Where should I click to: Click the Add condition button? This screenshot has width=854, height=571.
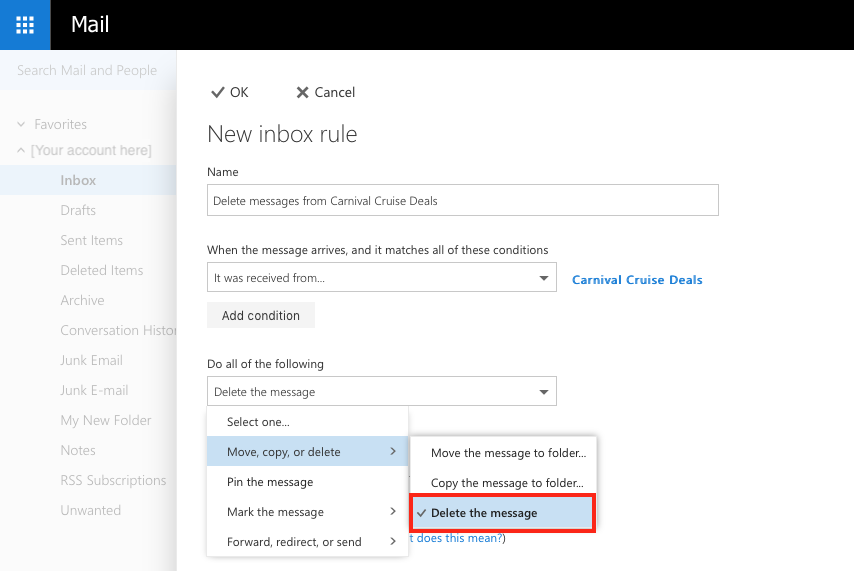[261, 315]
